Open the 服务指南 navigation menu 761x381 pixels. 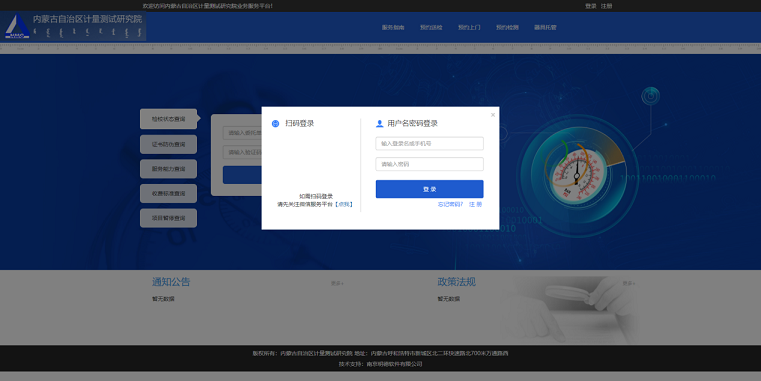click(393, 28)
